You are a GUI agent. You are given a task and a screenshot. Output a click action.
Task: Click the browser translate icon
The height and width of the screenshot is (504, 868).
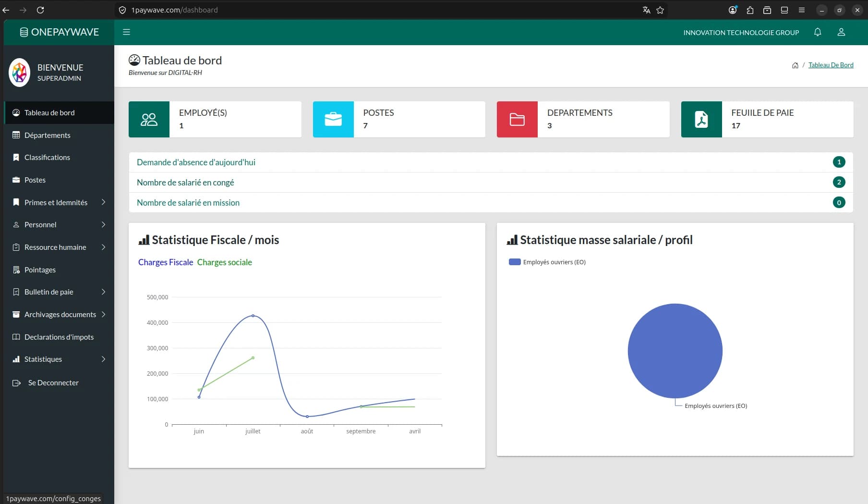click(x=646, y=10)
